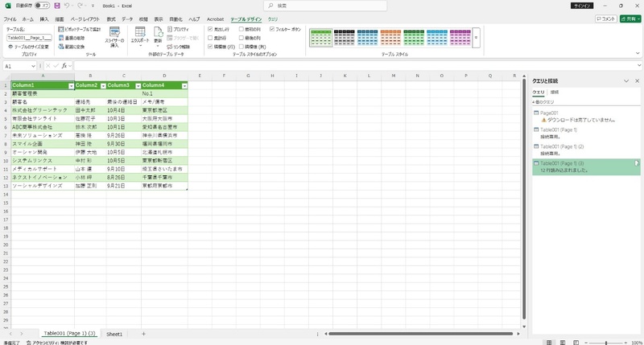Click Remove Duplicates tool
The width and height of the screenshot is (644, 345).
point(72,38)
